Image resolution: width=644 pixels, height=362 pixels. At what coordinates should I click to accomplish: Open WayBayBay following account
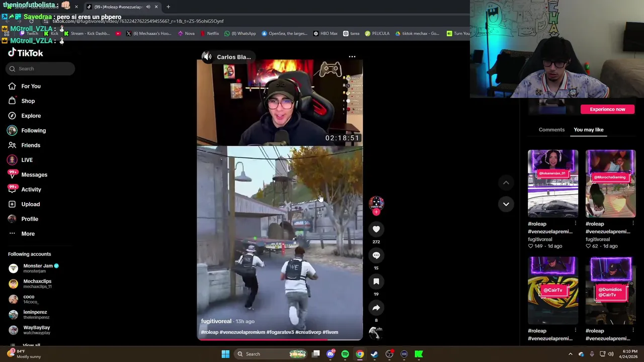tap(30, 330)
